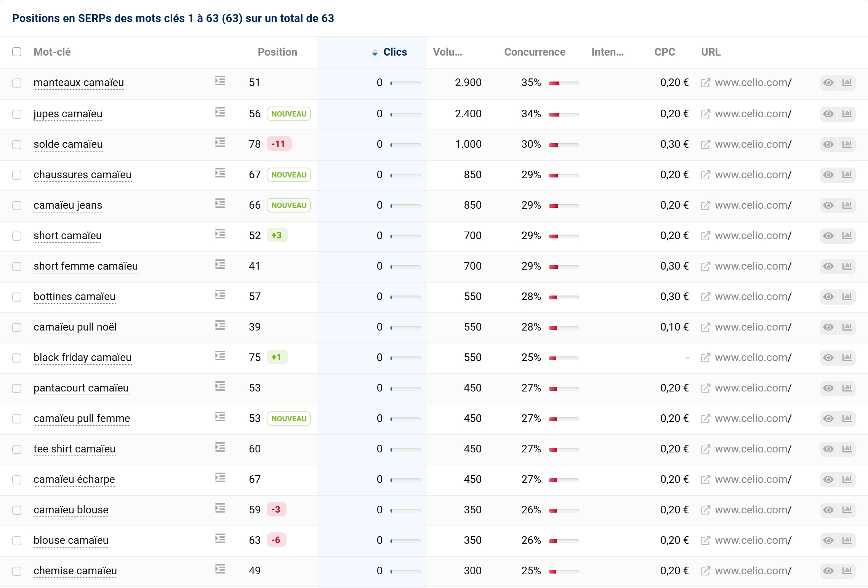Check the camaïeu écharpe row checkbox
Screen dimensions: 868x588
click(x=17, y=480)
